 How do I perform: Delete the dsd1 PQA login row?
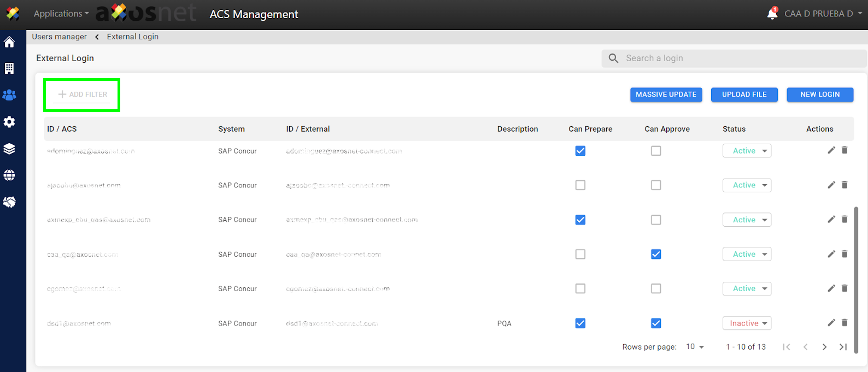coord(844,323)
